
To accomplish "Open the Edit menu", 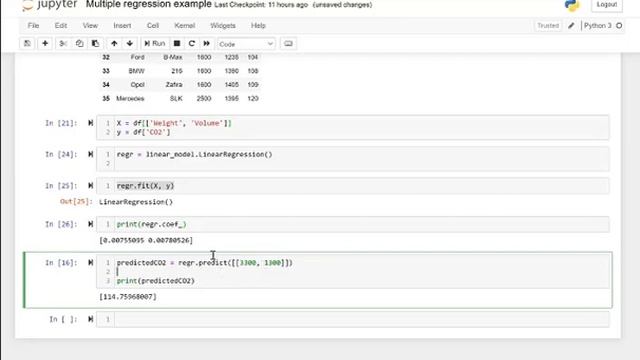I will pos(61,25).
